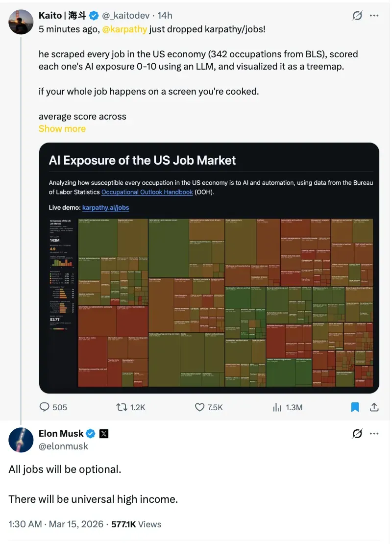Viewport: 392px width, 544px height.
Task: Like Kaito's post with the heart icon
Action: (x=200, y=407)
